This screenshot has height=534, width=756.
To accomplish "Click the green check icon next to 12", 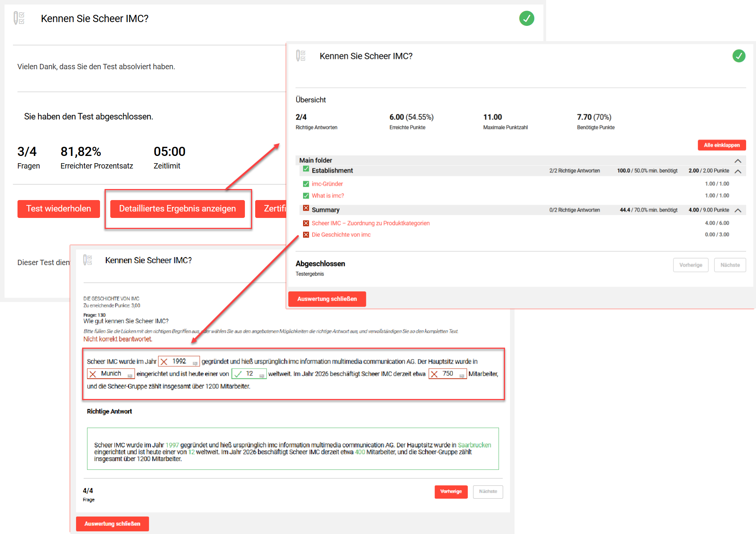I will pos(238,374).
